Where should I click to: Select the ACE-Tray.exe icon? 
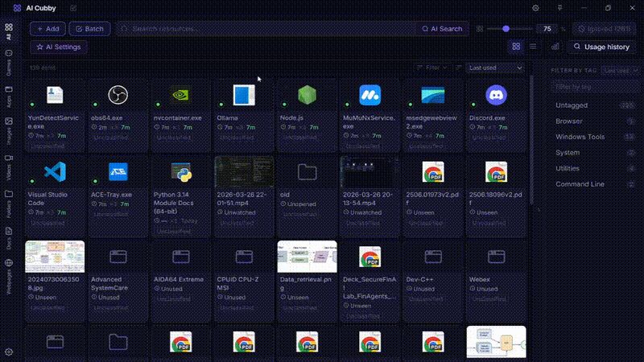(x=118, y=171)
